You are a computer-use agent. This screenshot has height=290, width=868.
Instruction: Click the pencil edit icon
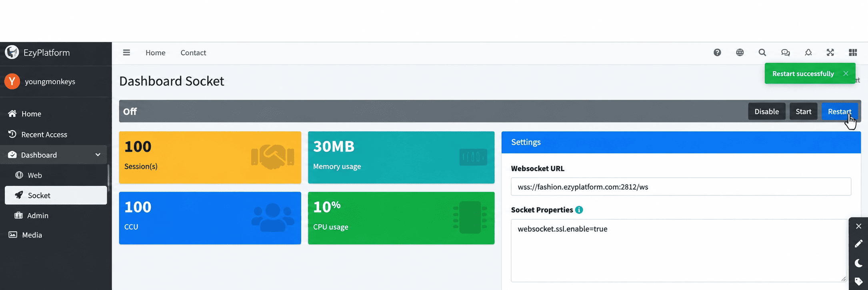[x=858, y=244]
